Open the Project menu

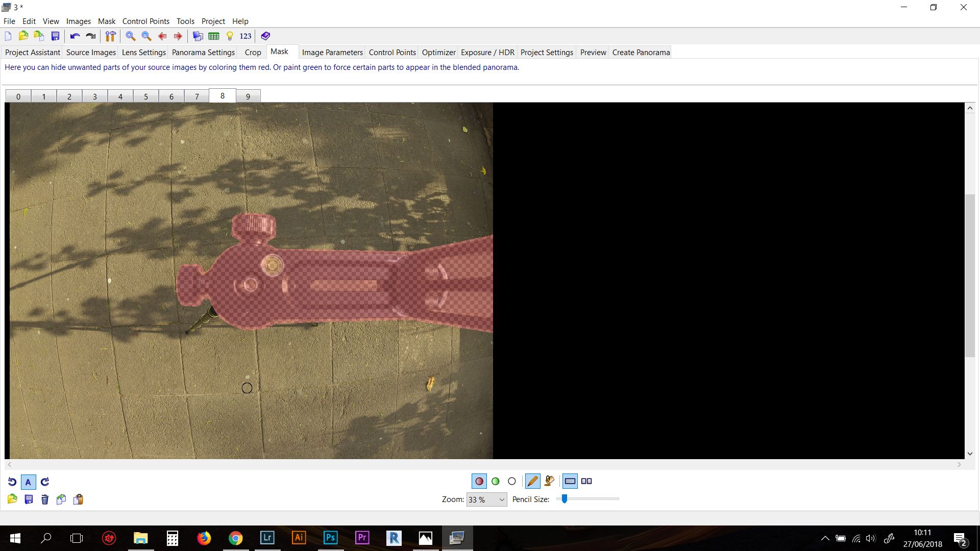pos(213,21)
